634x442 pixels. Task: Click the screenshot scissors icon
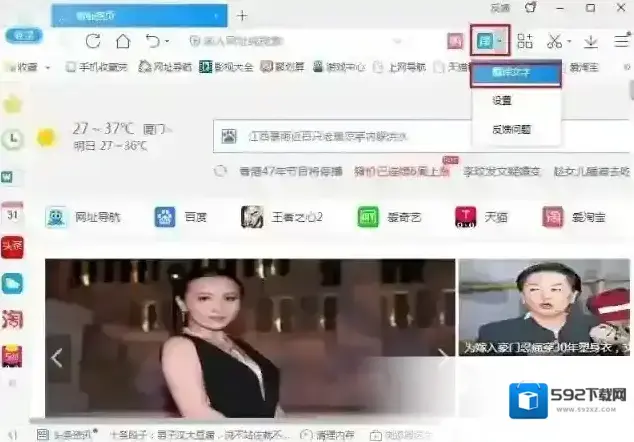pyautogui.click(x=553, y=42)
